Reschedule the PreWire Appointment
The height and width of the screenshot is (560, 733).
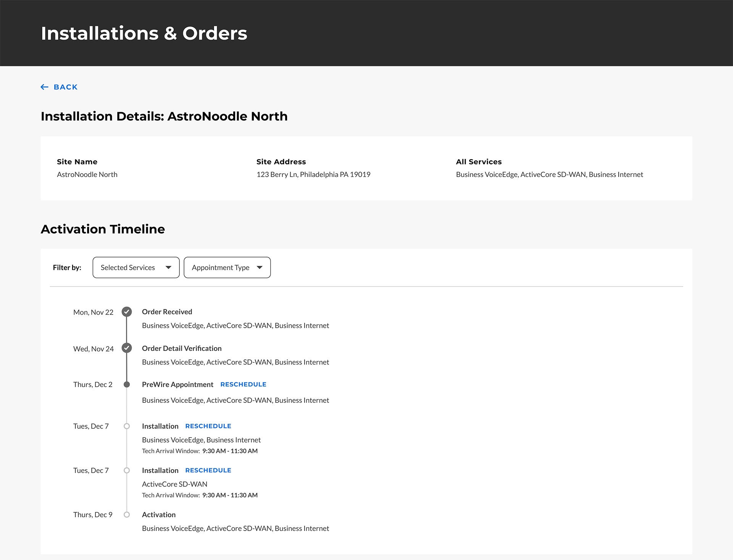[x=243, y=385]
